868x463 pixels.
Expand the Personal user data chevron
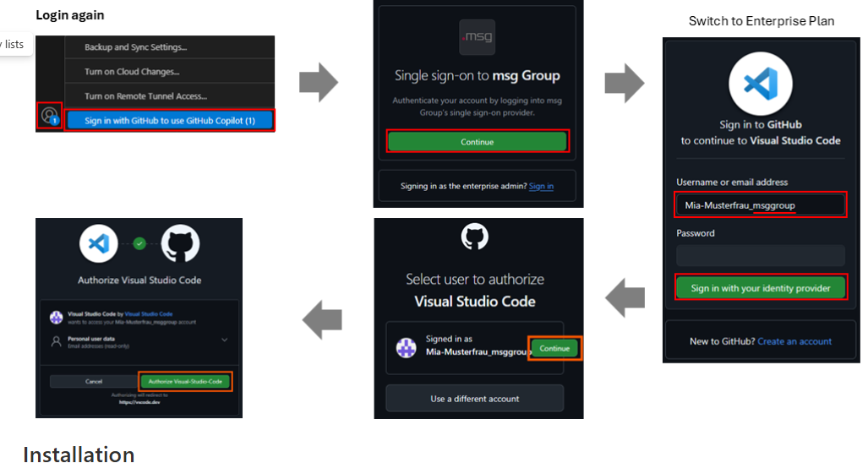click(x=224, y=340)
